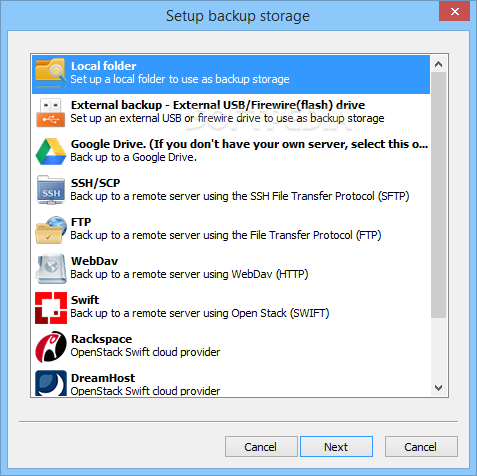Click the Cancel button left of Next
477x476 pixels.
pyautogui.click(x=261, y=447)
